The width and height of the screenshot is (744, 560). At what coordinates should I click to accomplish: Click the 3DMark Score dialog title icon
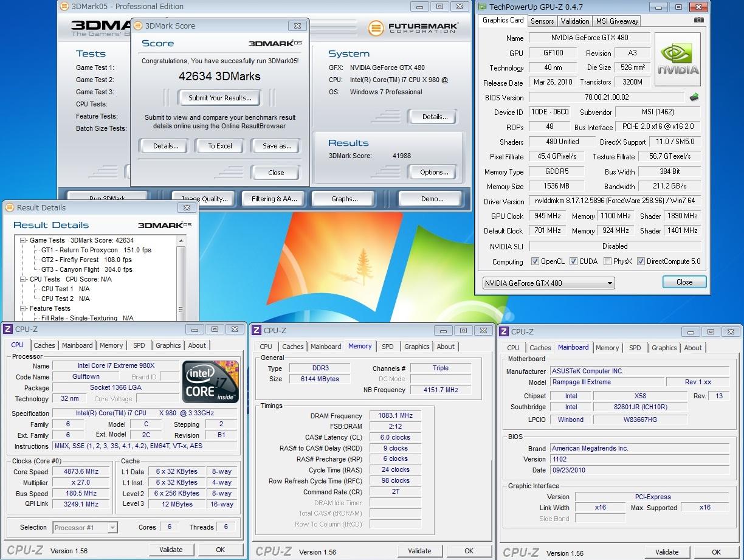138,26
